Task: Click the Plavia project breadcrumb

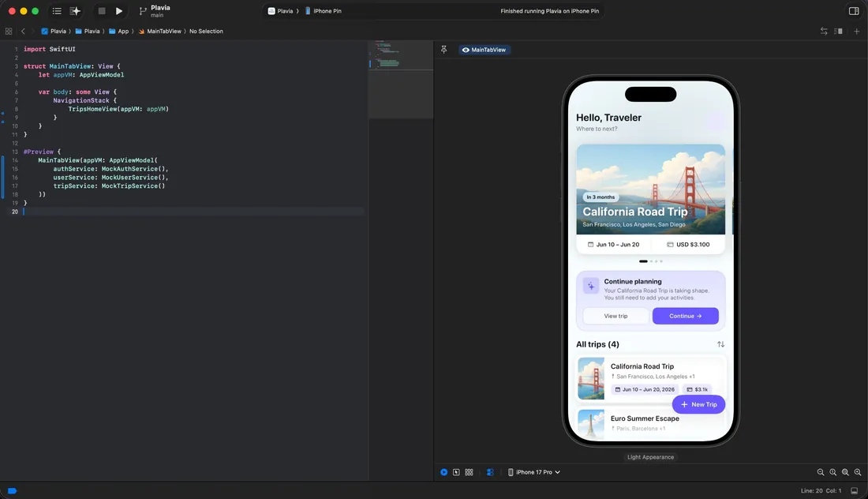Action: tap(54, 32)
